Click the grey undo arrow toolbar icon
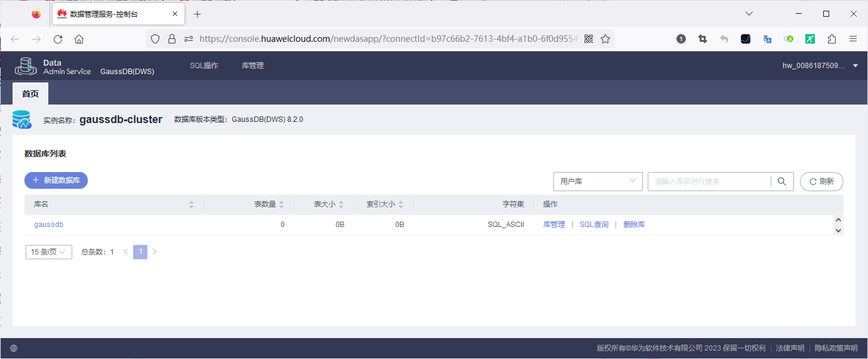Screen dimensions: 868x359 (x=724, y=39)
